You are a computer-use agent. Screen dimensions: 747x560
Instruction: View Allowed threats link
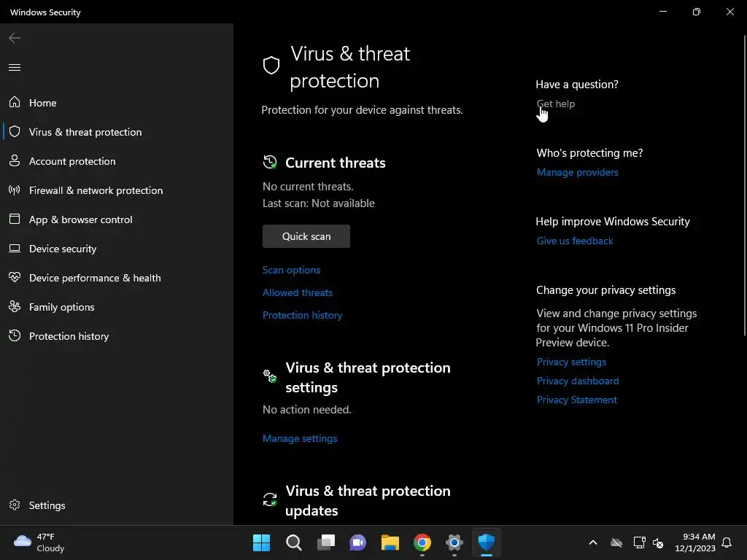tap(298, 292)
